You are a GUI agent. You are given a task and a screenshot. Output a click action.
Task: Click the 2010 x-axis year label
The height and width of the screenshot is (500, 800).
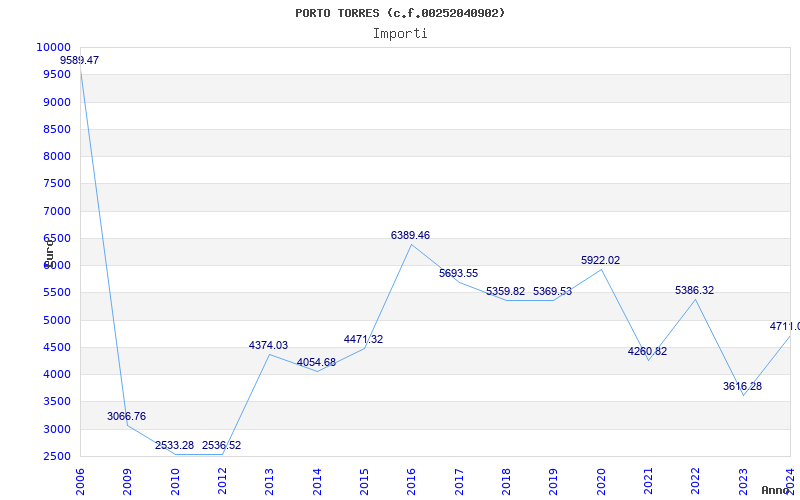174,482
